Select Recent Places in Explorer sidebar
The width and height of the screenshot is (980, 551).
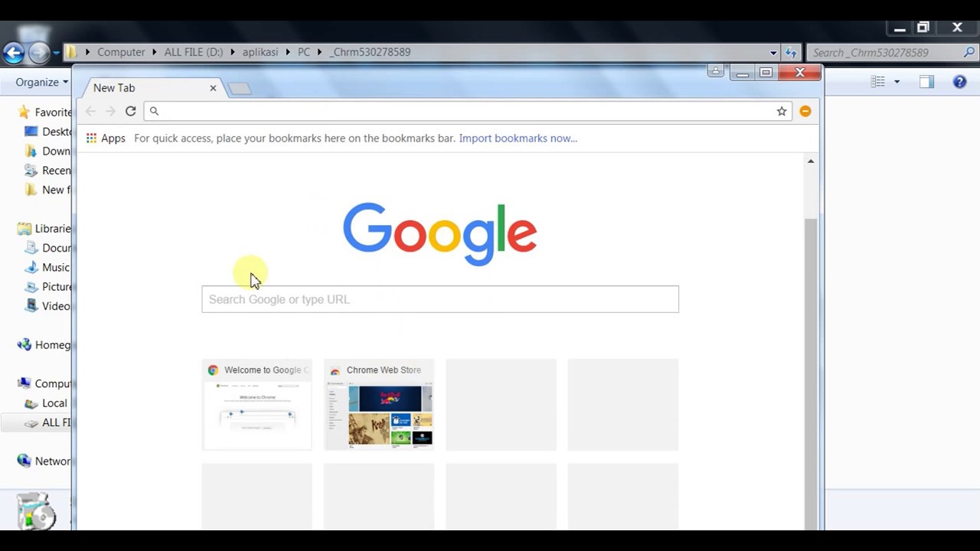(x=47, y=171)
